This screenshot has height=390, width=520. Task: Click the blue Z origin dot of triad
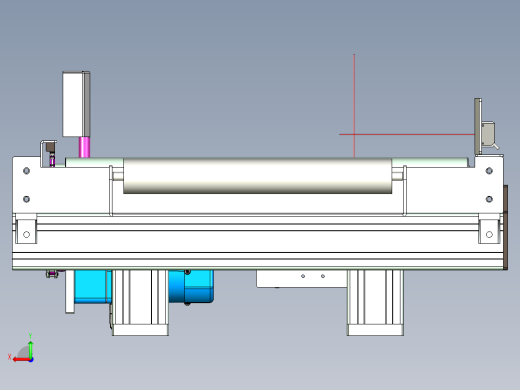click(x=31, y=360)
